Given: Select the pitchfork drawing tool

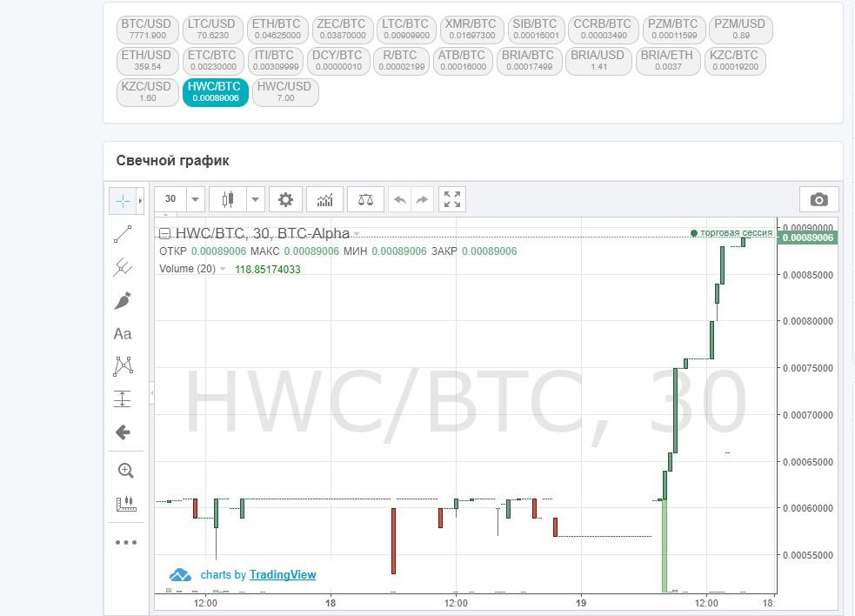Looking at the screenshot, I should [x=123, y=267].
